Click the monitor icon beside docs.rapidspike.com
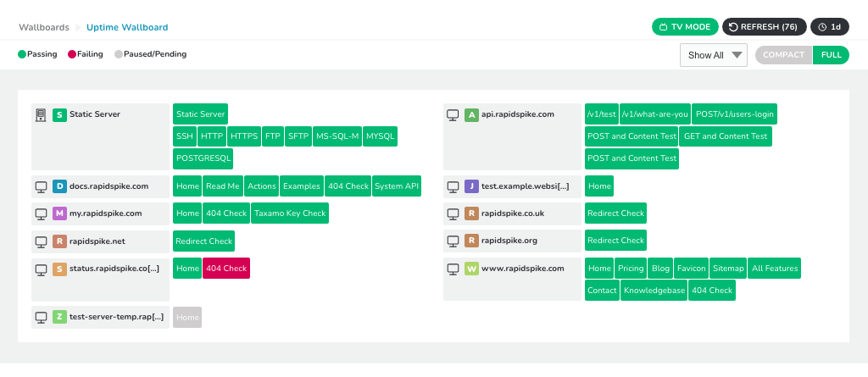The image size is (868, 377). pos(41,186)
